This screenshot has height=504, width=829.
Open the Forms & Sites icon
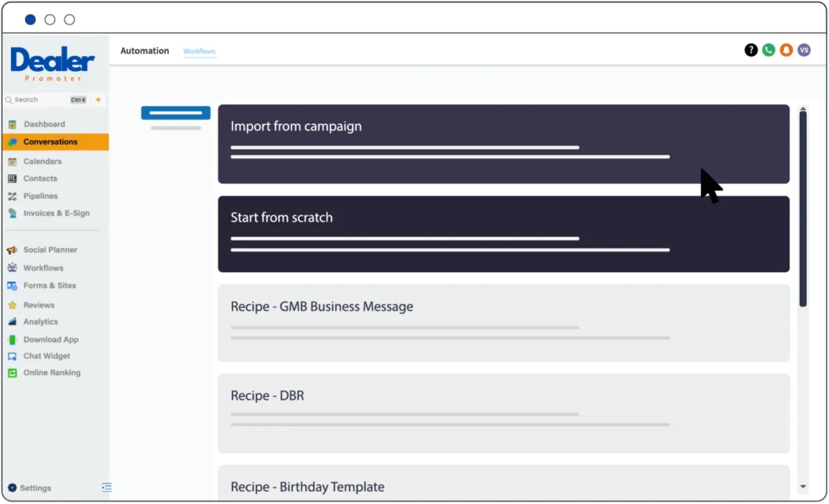pyautogui.click(x=12, y=286)
